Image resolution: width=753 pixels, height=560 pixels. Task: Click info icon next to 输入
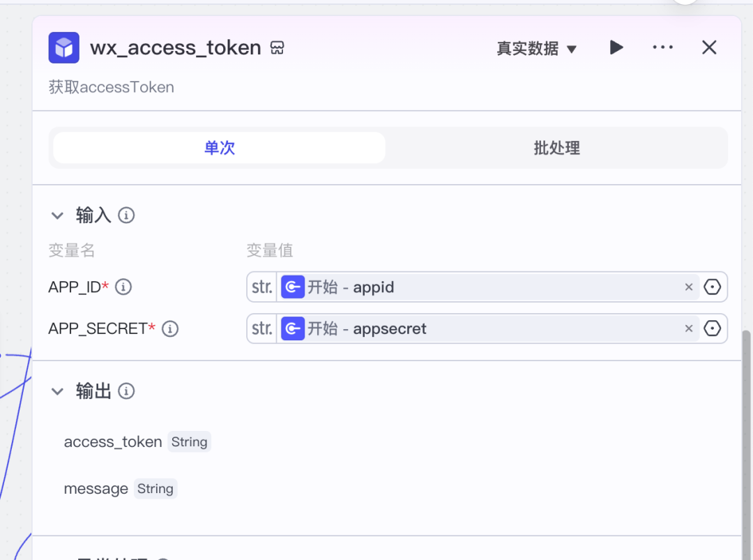[x=126, y=215]
